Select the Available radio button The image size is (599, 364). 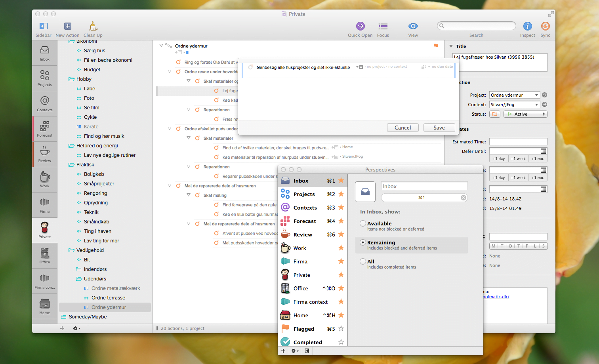[363, 223]
